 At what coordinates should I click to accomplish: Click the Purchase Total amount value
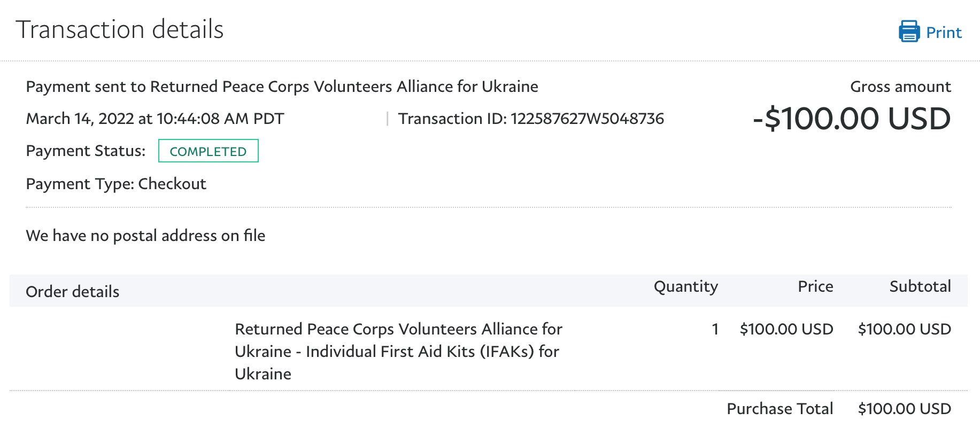pos(905,409)
